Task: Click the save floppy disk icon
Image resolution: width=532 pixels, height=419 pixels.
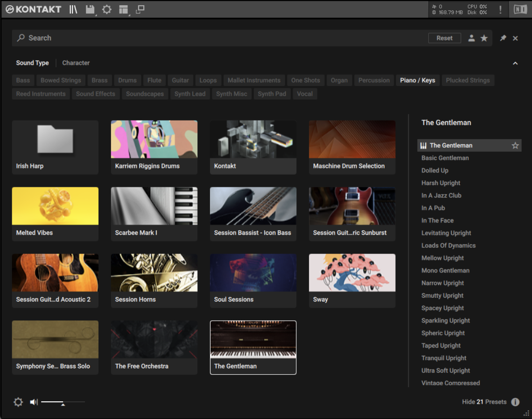Action: click(90, 9)
